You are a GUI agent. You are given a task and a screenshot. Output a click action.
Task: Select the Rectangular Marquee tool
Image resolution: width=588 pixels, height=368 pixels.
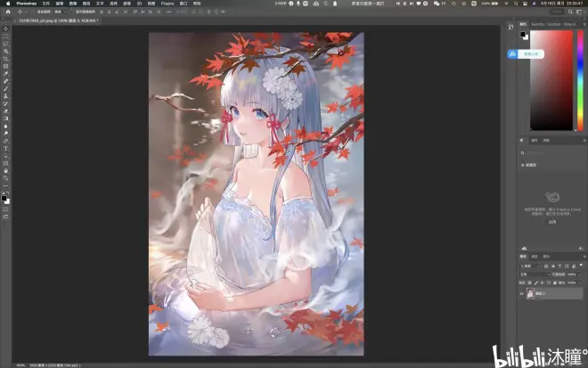click(x=5, y=37)
